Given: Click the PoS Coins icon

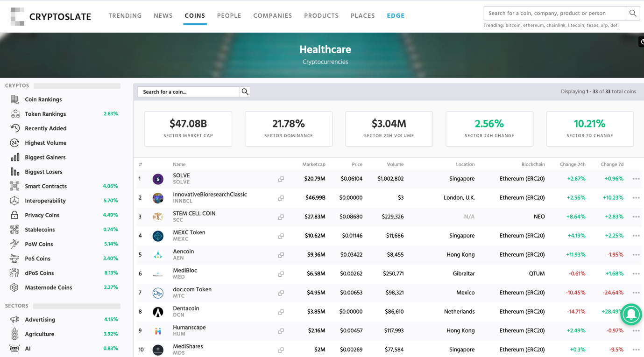Looking at the screenshot, I should click(x=15, y=259).
